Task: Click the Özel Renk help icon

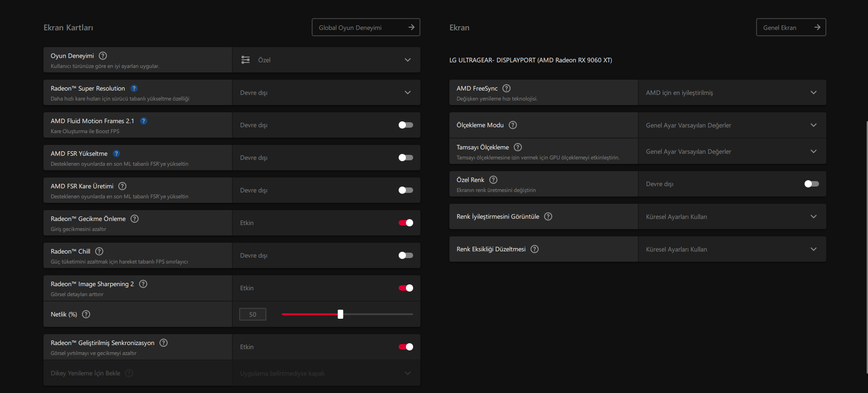Action: pyautogui.click(x=493, y=180)
